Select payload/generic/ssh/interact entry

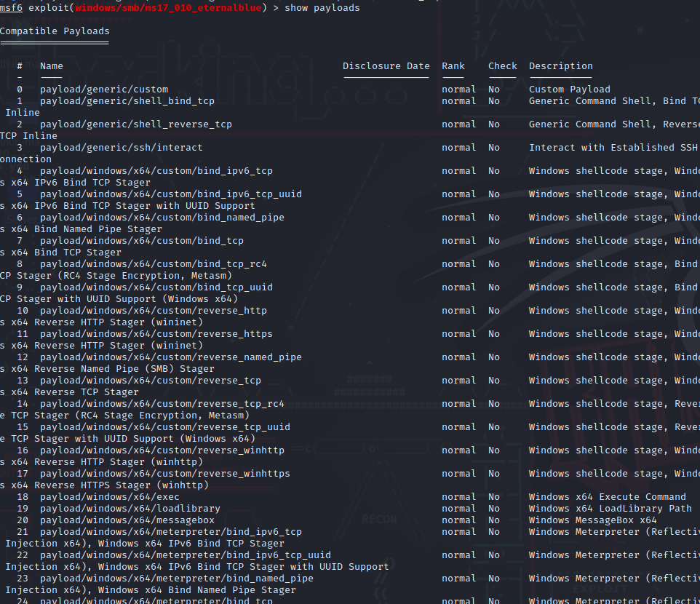[x=122, y=147]
